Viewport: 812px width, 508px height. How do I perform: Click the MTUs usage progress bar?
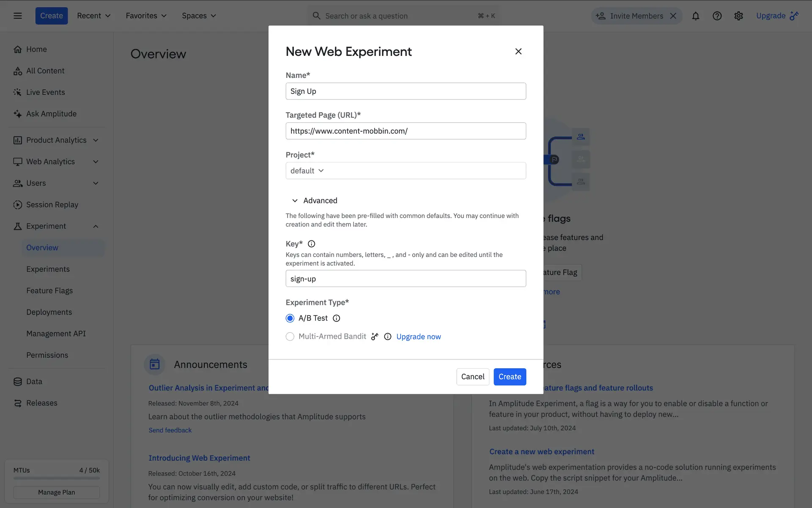pyautogui.click(x=57, y=478)
